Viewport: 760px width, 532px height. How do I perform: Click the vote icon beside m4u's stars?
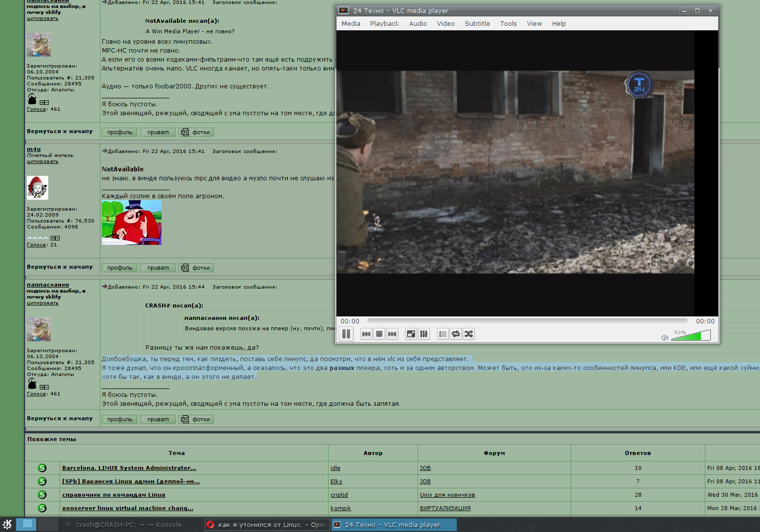55,238
